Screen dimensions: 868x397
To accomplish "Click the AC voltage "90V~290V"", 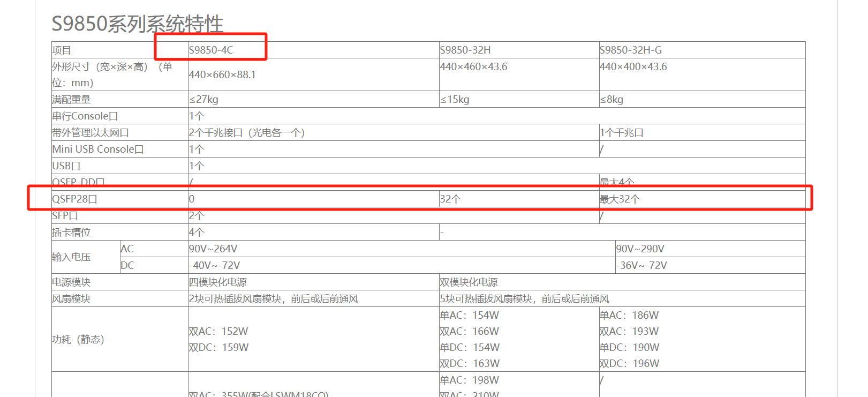I will click(x=640, y=249).
